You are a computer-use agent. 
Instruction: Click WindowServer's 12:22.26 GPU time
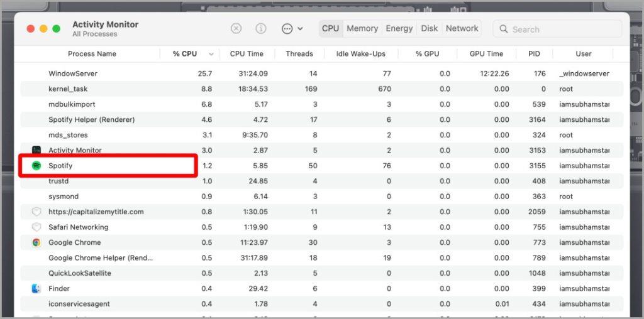pos(494,74)
